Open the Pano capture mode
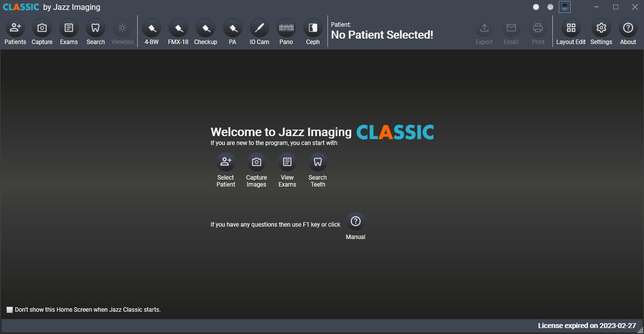Image resolution: width=644 pixels, height=334 pixels. click(x=286, y=28)
